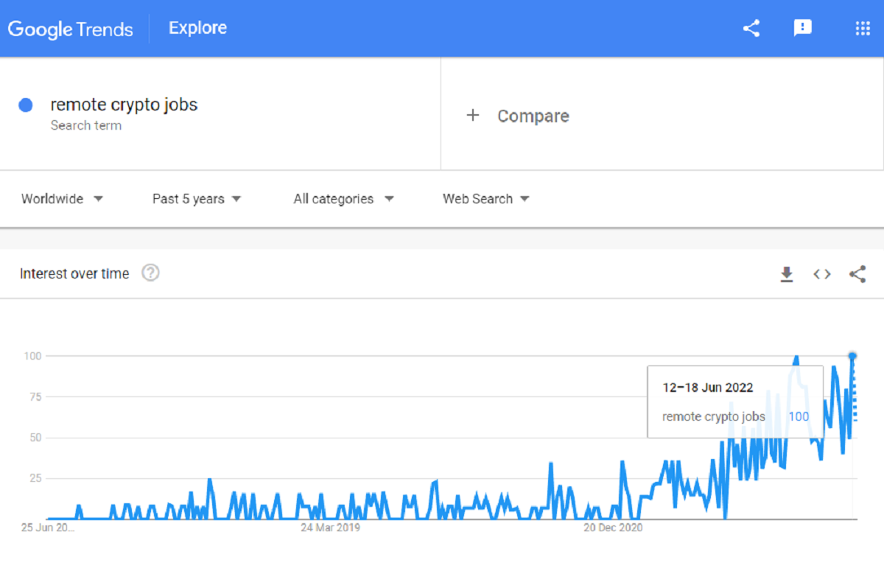
Task: Click the 24 Mar 2019 axis label
Action: [330, 528]
